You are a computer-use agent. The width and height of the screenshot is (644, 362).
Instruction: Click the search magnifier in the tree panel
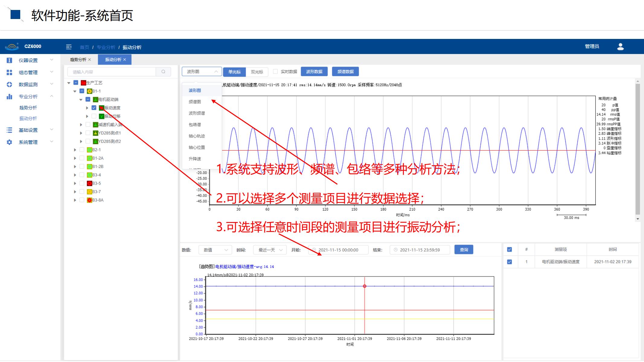pyautogui.click(x=163, y=71)
